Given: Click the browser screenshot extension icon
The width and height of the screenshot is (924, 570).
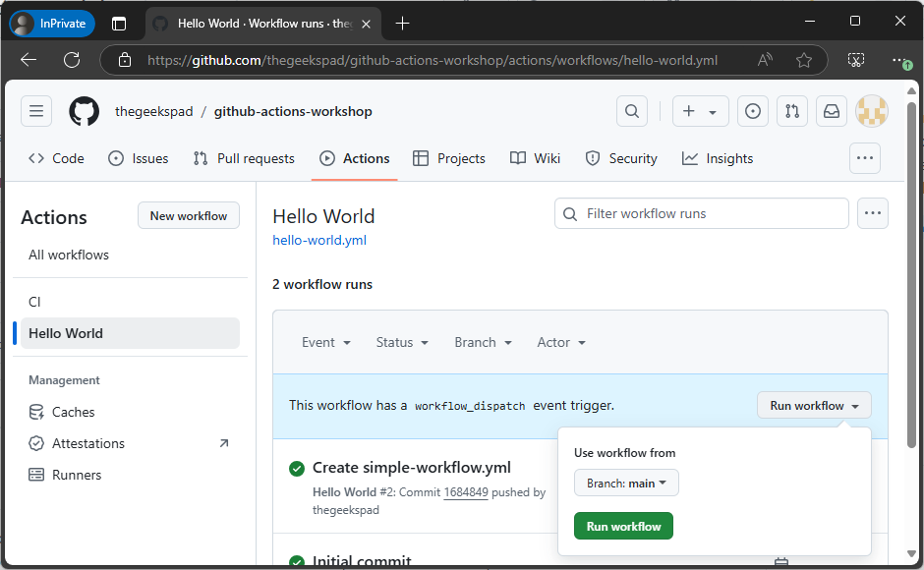Looking at the screenshot, I should coord(855,60).
